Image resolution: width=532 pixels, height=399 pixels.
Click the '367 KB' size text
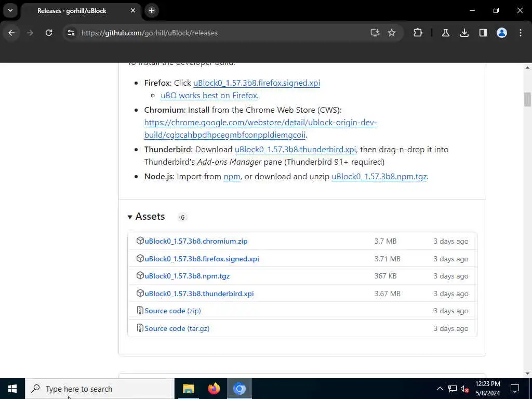(x=385, y=276)
